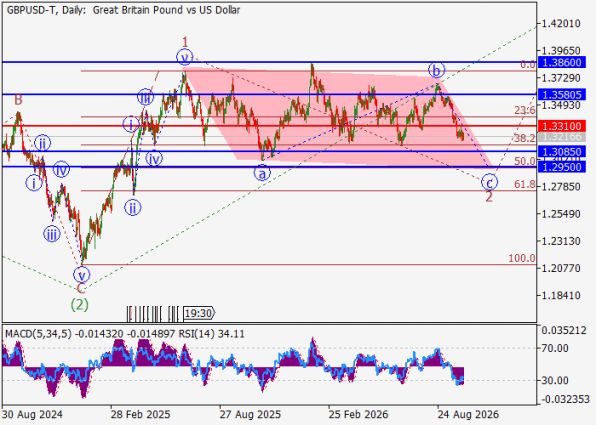Click the 0.035212 indicator axis label

point(564,331)
